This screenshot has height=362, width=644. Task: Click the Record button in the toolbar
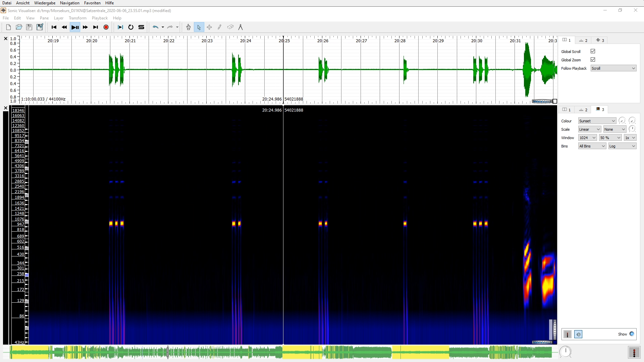[x=106, y=27]
